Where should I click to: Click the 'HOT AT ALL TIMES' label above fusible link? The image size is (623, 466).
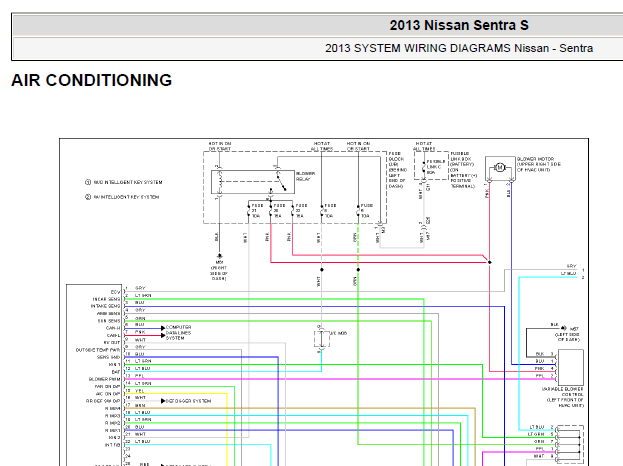424,146
